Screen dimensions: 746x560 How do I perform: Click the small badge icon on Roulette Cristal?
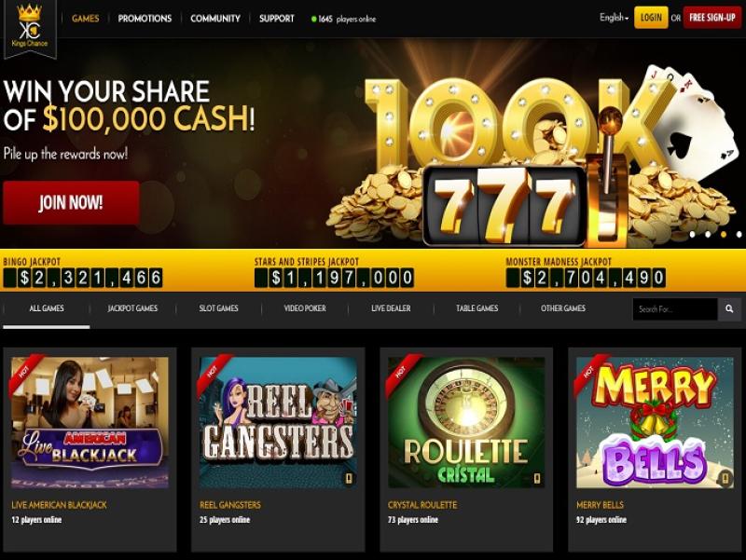(x=538, y=479)
